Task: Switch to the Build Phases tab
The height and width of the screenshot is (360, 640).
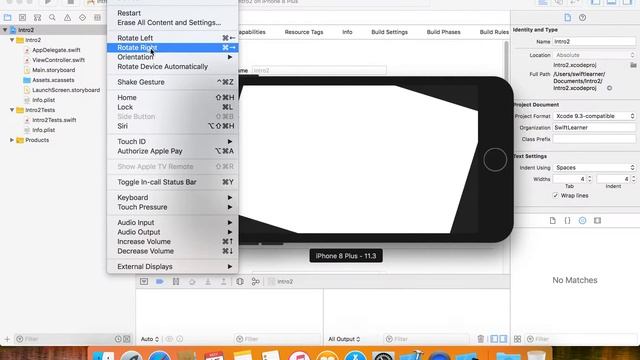Action: coord(443,32)
